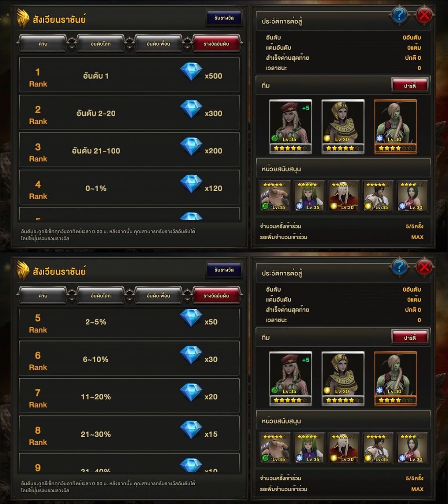Click the green-haired Lv.35 support unit, upper panel
Image resolution: width=448 pixels, height=504 pixels.
pyautogui.click(x=309, y=196)
